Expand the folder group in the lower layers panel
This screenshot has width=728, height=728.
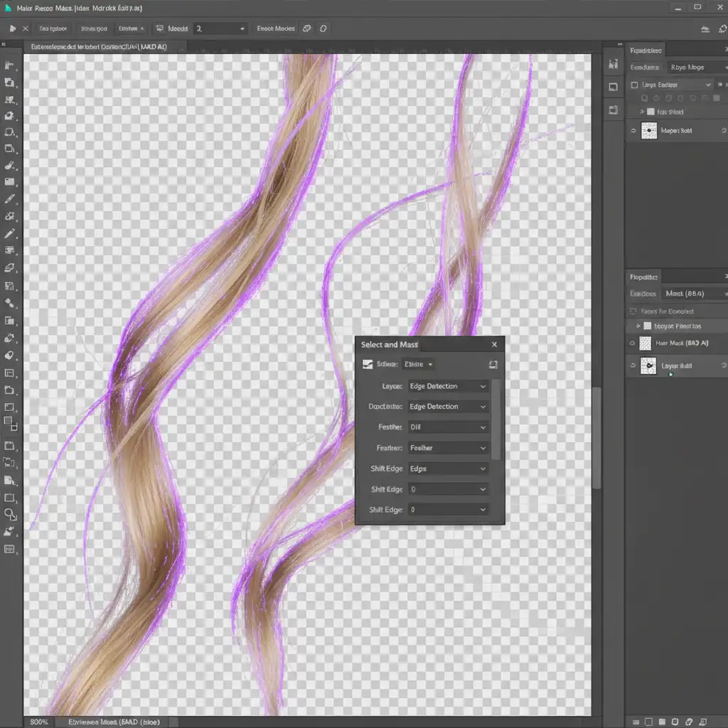(x=638, y=326)
